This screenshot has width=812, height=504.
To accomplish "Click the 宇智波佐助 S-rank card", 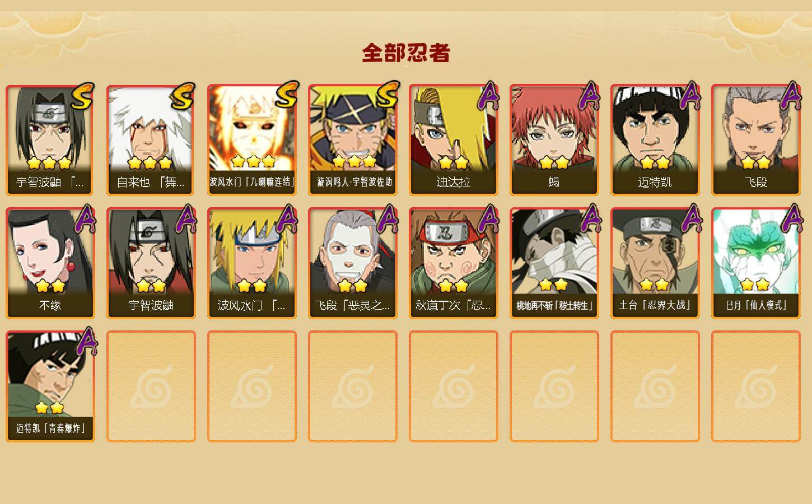I will [x=353, y=140].
